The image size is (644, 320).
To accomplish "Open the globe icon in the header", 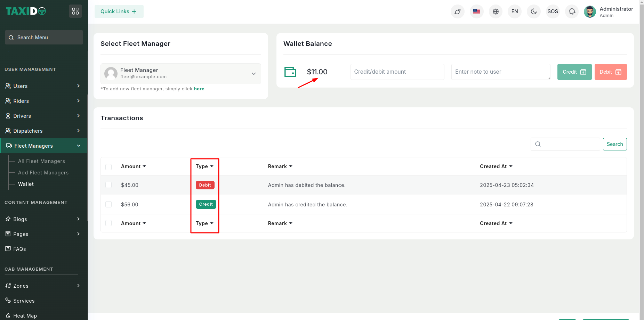I will tap(496, 11).
